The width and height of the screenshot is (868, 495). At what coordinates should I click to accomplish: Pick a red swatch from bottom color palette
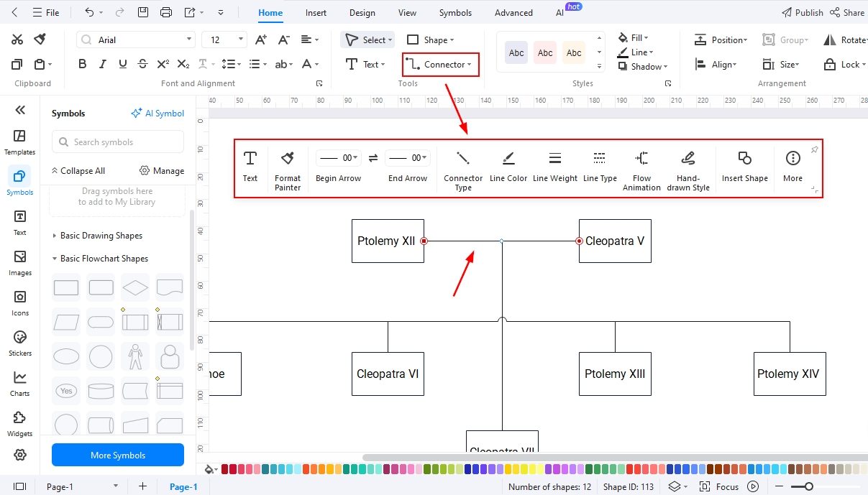[x=225, y=468]
